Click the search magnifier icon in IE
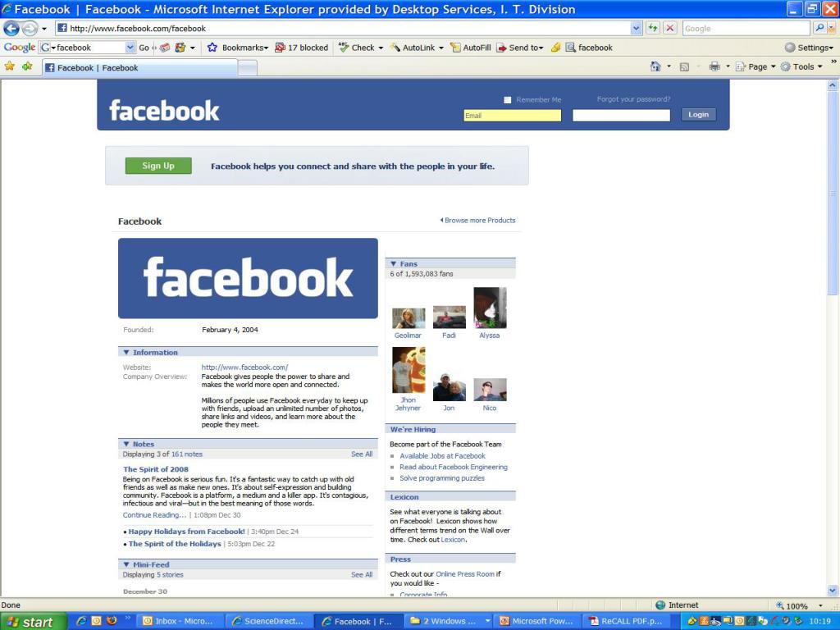Screen dimensions: 840x630 (x=819, y=28)
